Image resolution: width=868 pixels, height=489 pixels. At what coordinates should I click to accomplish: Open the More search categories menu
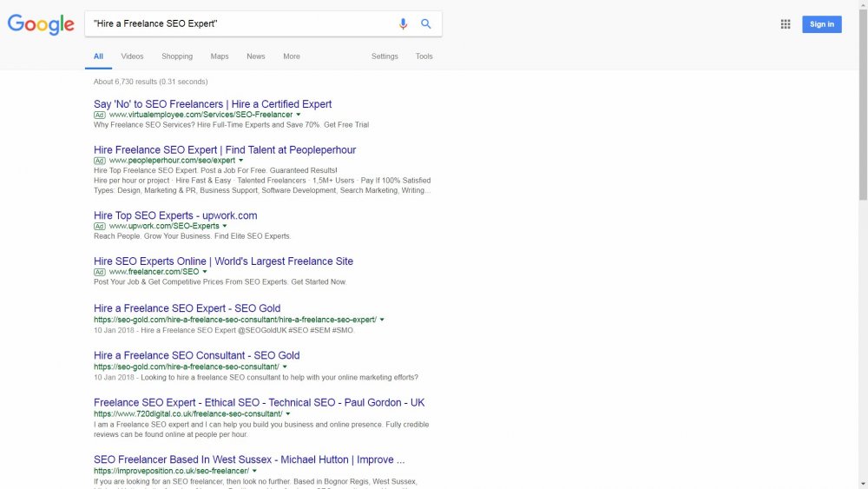(292, 56)
